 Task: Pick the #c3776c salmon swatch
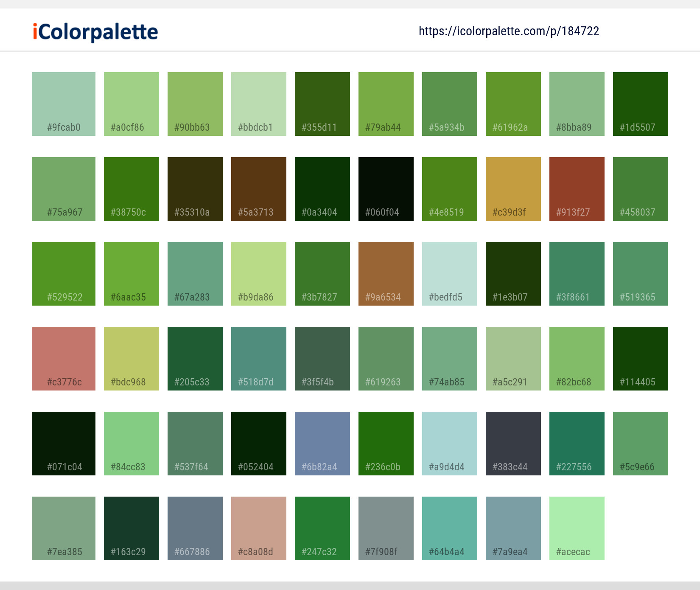(x=64, y=359)
